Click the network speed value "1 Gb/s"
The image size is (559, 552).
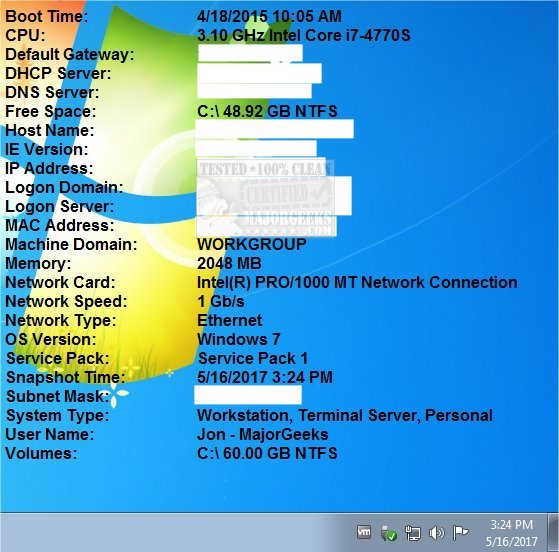coord(221,301)
